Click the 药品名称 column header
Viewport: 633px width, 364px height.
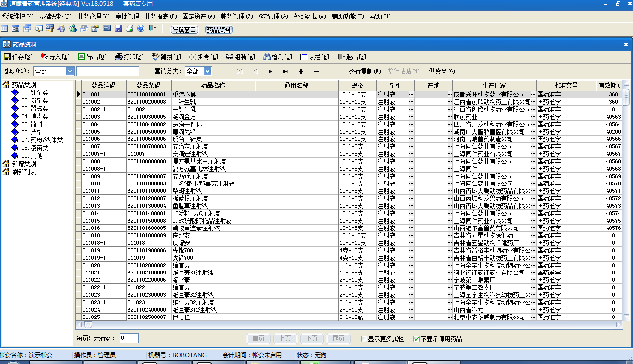(x=213, y=85)
